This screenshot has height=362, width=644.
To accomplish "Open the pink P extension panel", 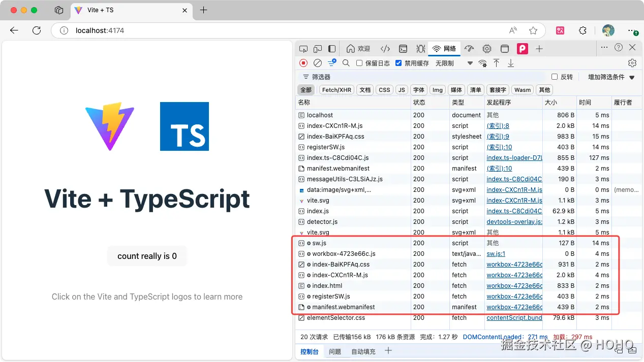I will (522, 49).
